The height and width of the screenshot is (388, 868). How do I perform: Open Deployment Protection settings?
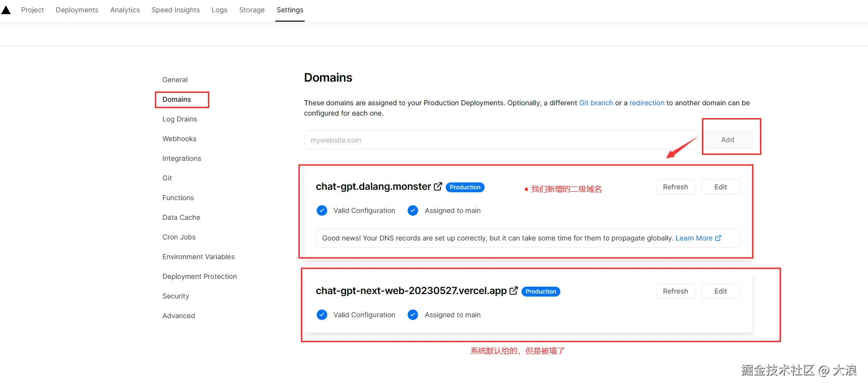click(x=200, y=276)
